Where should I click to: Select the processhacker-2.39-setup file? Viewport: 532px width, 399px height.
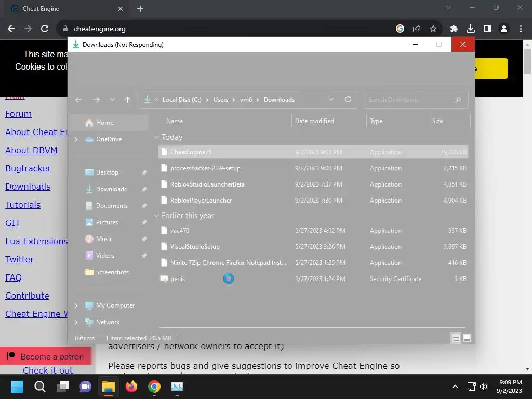click(313, 168)
